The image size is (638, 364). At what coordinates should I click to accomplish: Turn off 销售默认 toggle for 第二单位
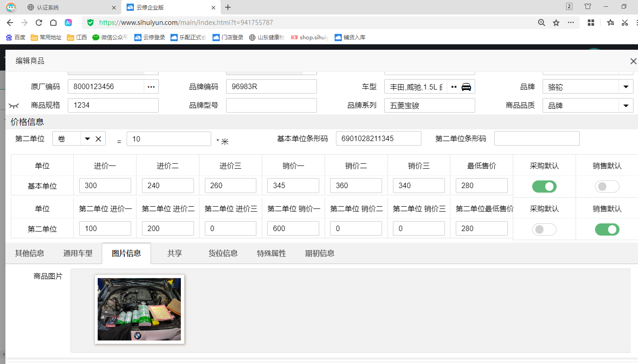607,230
